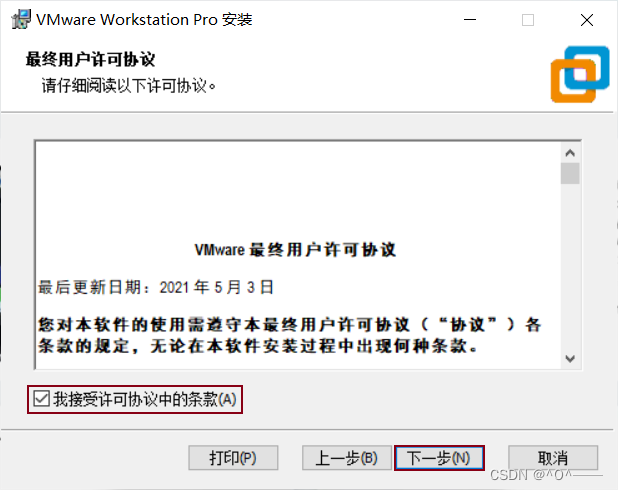618x490 pixels.
Task: Click the disabled maximize window icon
Action: pos(528,20)
